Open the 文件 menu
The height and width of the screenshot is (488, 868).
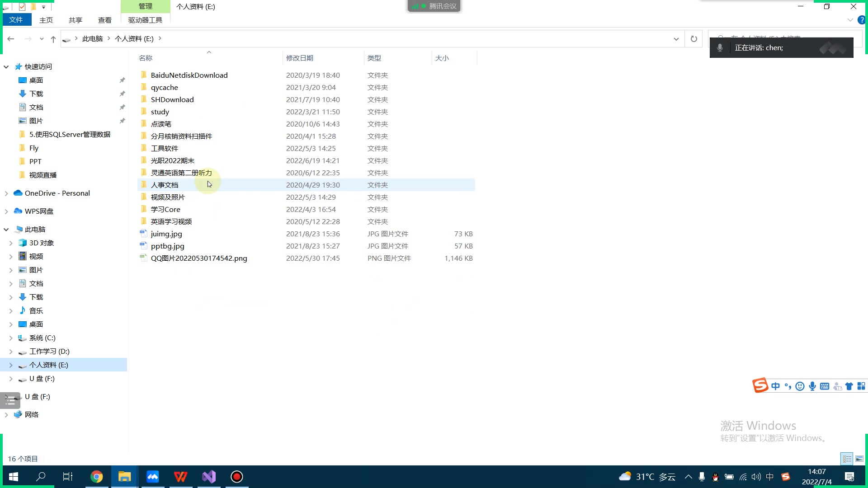[16, 20]
